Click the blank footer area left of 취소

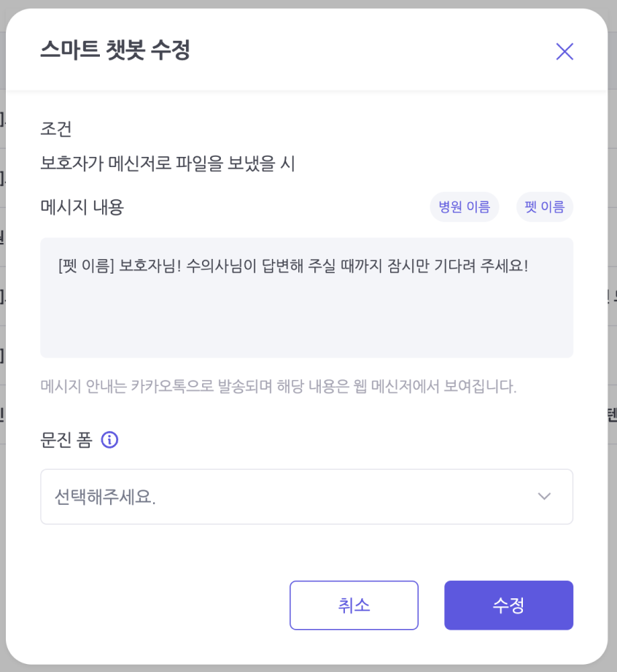tap(163, 605)
